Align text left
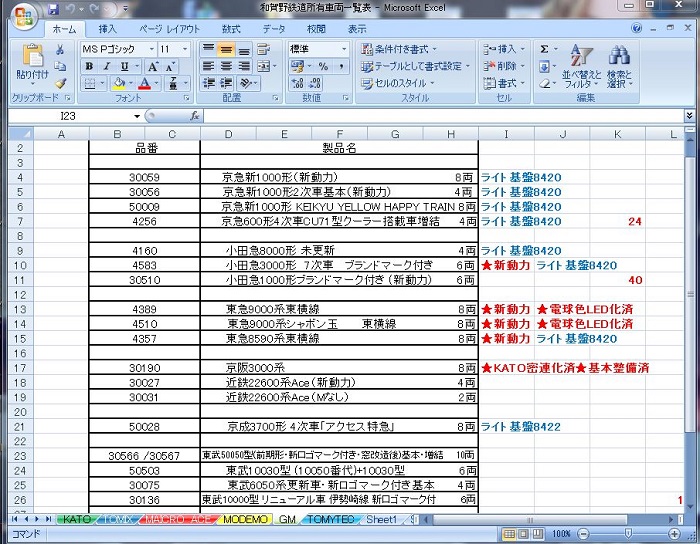Image resolution: width=700 pixels, height=544 pixels. [x=208, y=66]
